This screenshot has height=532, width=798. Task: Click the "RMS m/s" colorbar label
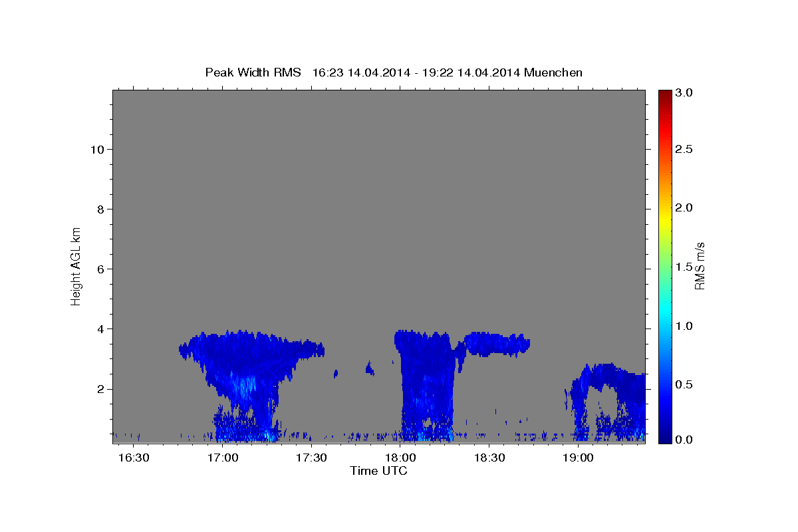click(699, 267)
